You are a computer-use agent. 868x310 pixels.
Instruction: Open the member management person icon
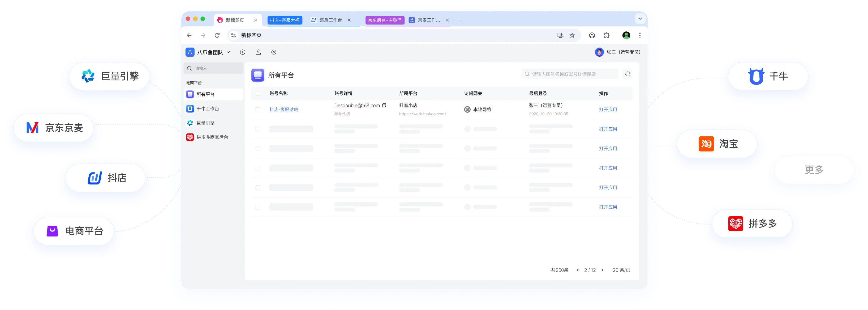(x=258, y=52)
